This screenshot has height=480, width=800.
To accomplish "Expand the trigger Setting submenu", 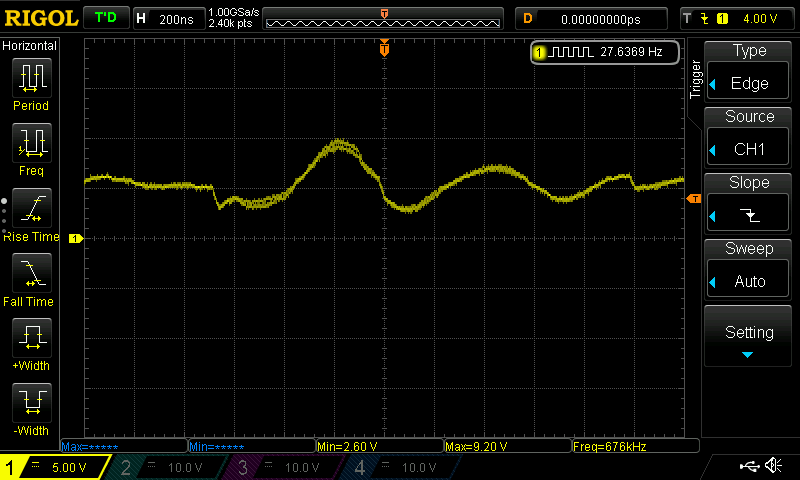I will pos(749,338).
